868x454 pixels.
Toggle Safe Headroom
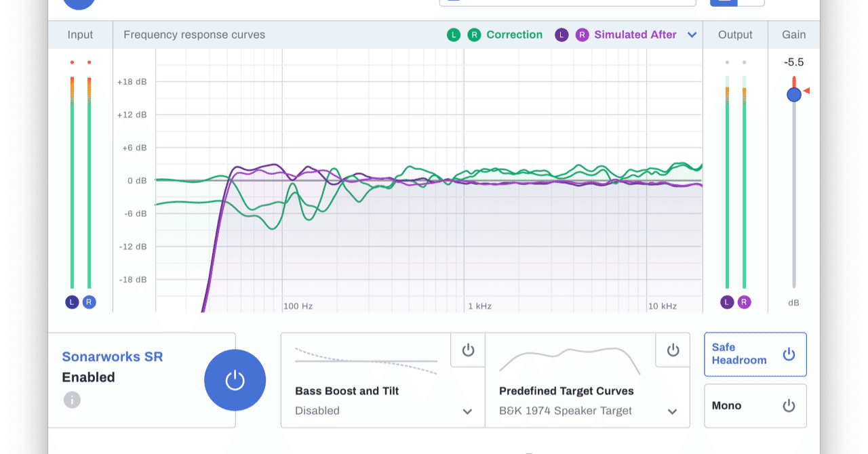[x=755, y=354]
